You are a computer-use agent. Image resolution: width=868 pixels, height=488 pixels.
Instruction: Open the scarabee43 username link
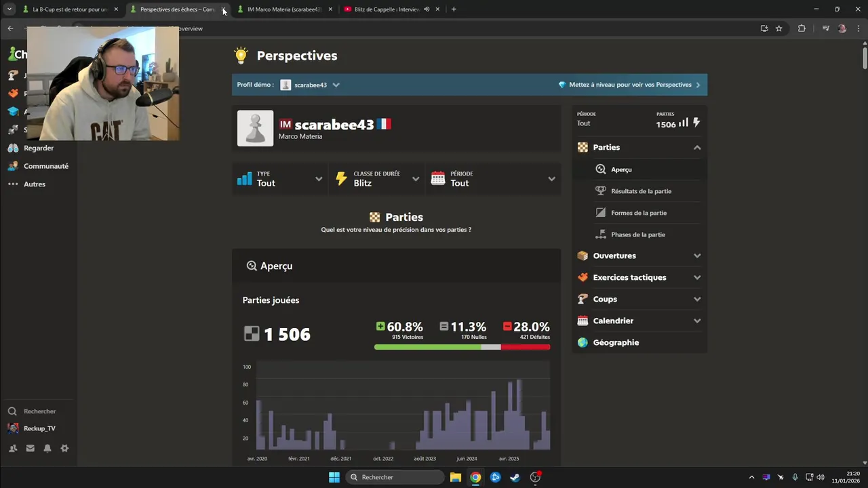[x=334, y=125]
